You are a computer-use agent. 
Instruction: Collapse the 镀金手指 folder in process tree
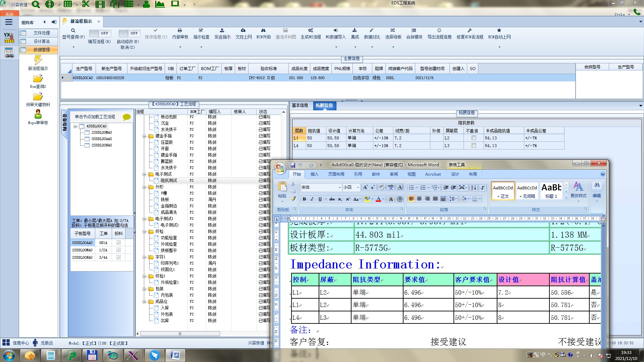coord(145,136)
